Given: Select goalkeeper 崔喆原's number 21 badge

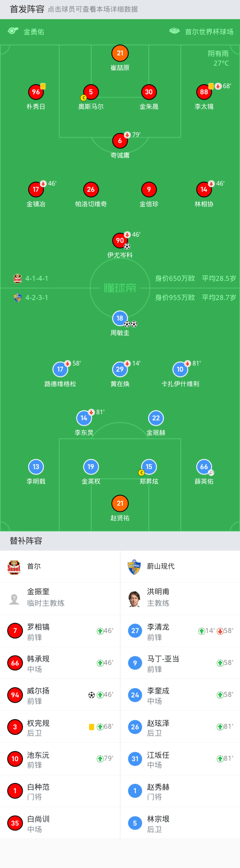Looking at the screenshot, I should pos(120,53).
